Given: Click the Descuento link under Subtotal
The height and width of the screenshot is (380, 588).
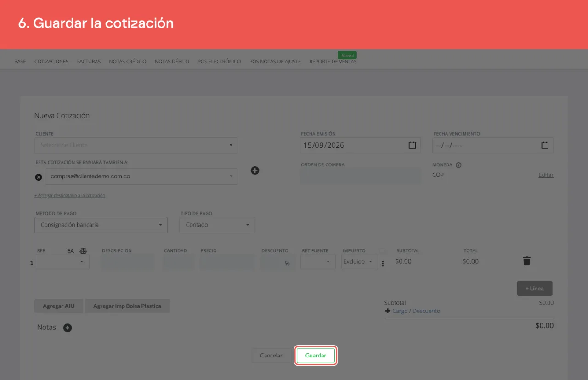Looking at the screenshot, I should [426, 311].
